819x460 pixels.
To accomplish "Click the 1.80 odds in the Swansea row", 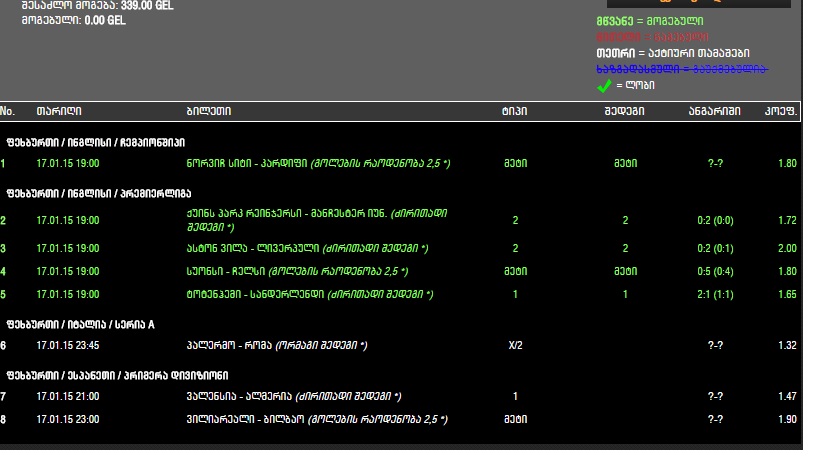I will (x=787, y=272).
